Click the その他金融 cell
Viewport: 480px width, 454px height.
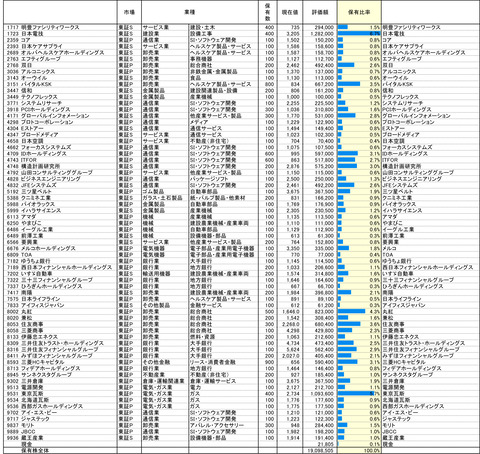coord(165,362)
